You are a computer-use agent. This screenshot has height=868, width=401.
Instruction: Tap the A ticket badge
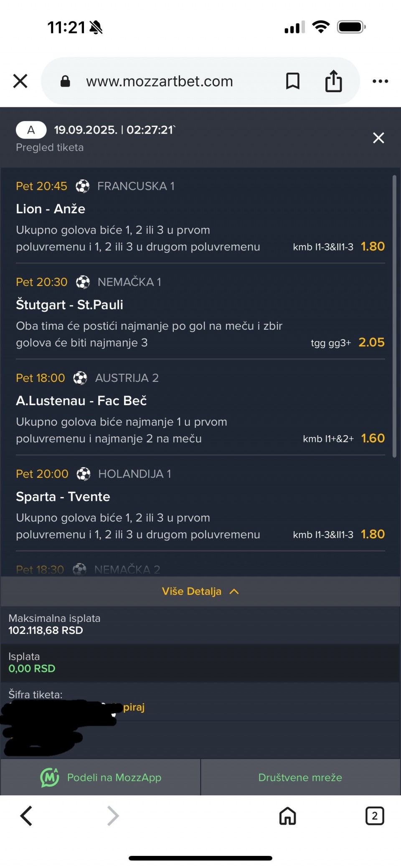pyautogui.click(x=31, y=130)
